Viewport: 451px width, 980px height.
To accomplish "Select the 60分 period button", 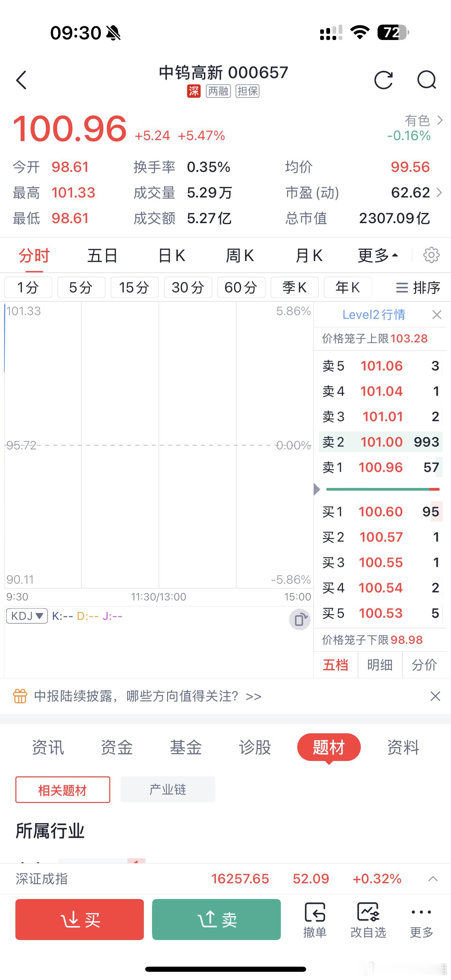I will click(241, 287).
